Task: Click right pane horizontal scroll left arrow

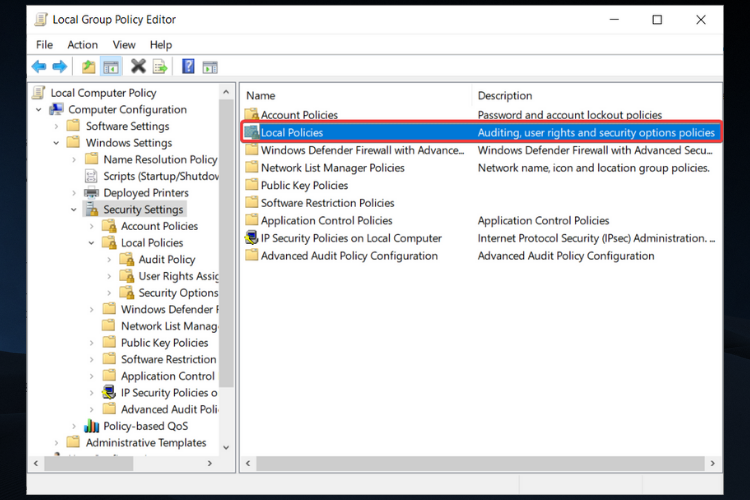Action: click(x=248, y=463)
